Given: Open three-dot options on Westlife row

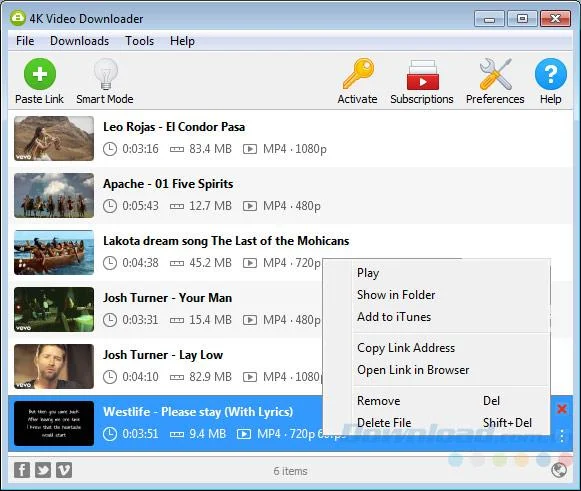Looking at the screenshot, I should pyautogui.click(x=562, y=436).
